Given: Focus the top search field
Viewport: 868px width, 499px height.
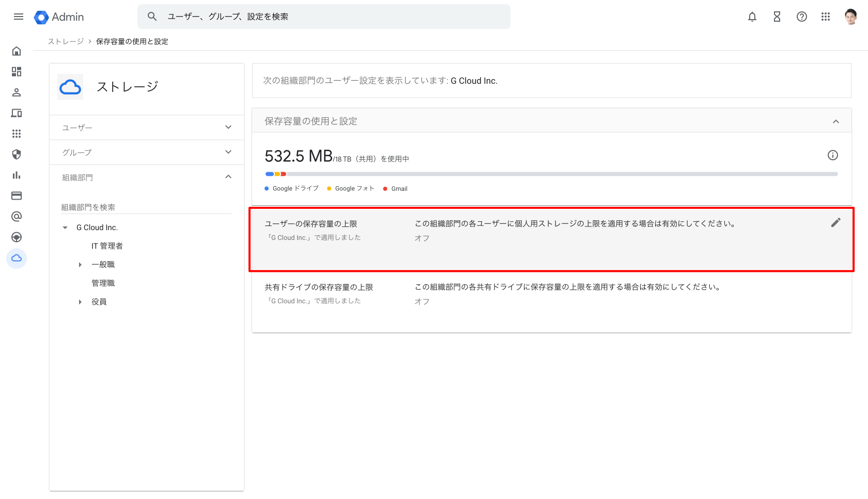Looking at the screenshot, I should (324, 17).
